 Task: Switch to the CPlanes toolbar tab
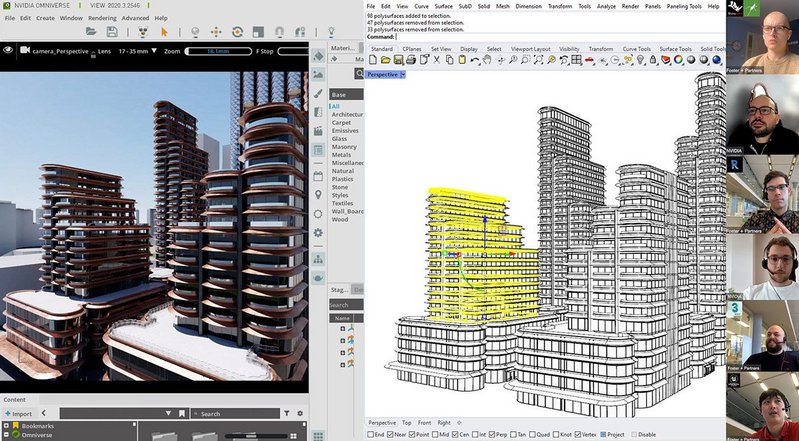point(412,49)
